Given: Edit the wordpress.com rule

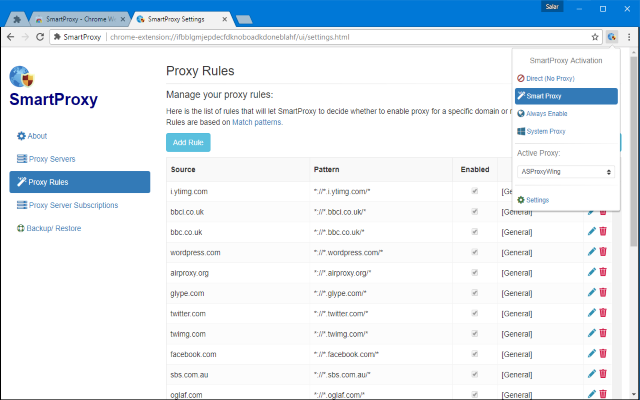Looking at the screenshot, I should tap(591, 252).
